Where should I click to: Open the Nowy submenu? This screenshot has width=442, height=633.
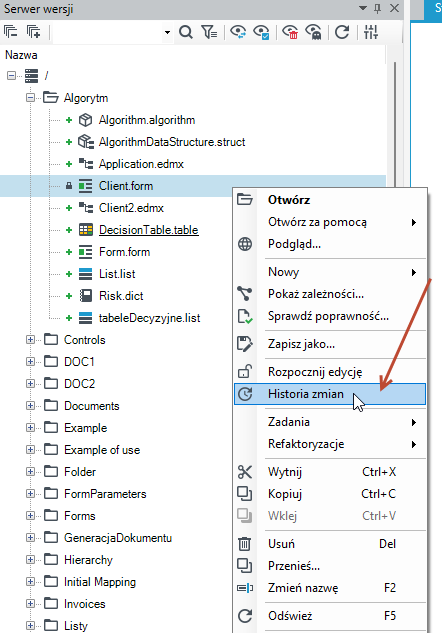(330, 272)
